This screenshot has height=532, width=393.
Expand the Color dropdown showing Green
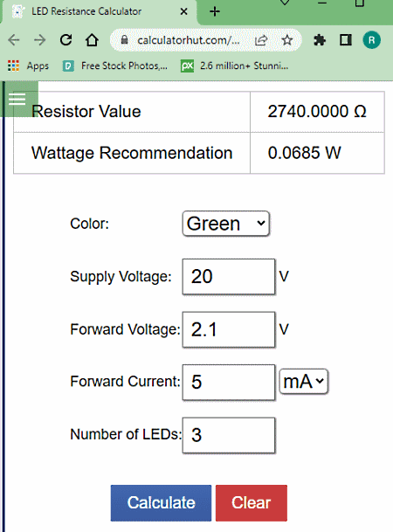click(226, 224)
